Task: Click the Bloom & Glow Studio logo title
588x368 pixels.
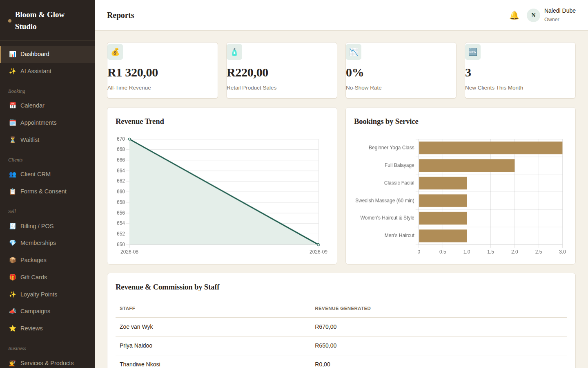Action: tap(40, 20)
